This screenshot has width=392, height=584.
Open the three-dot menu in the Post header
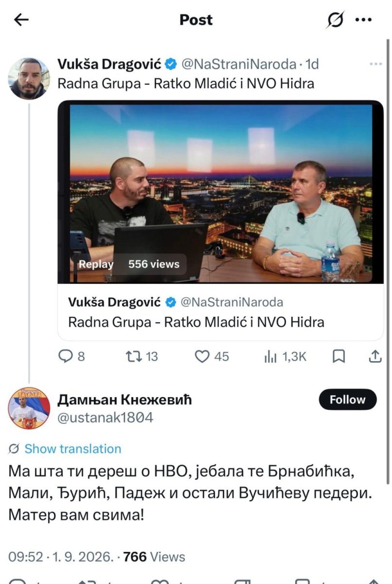(363, 20)
